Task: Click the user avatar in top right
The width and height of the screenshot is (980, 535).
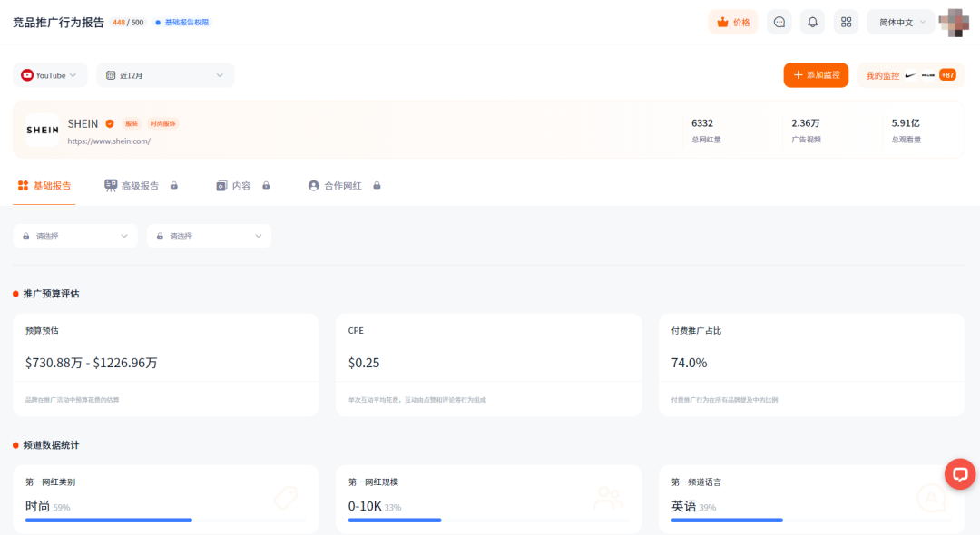Action: tap(954, 22)
